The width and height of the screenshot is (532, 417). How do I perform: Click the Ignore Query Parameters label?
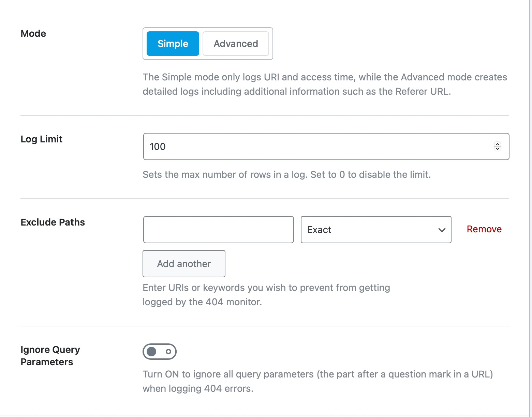[x=50, y=356]
